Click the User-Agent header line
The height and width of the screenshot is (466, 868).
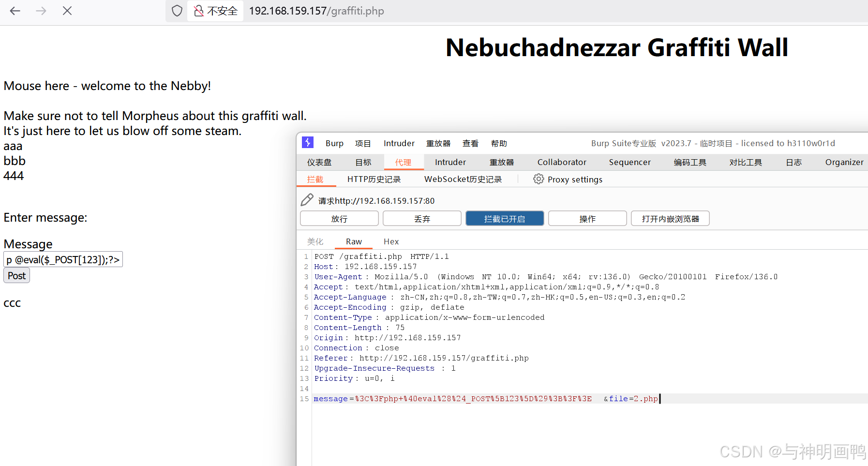pyautogui.click(x=546, y=277)
